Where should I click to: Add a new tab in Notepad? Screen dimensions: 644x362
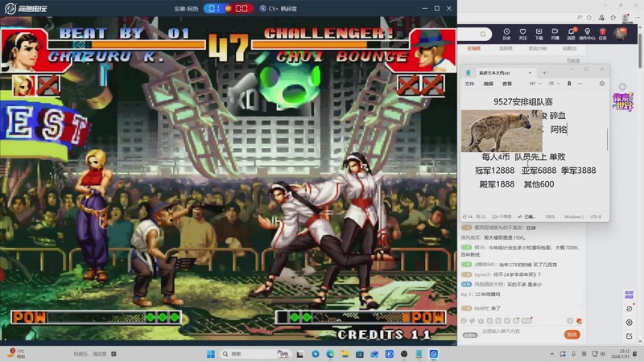[544, 72]
